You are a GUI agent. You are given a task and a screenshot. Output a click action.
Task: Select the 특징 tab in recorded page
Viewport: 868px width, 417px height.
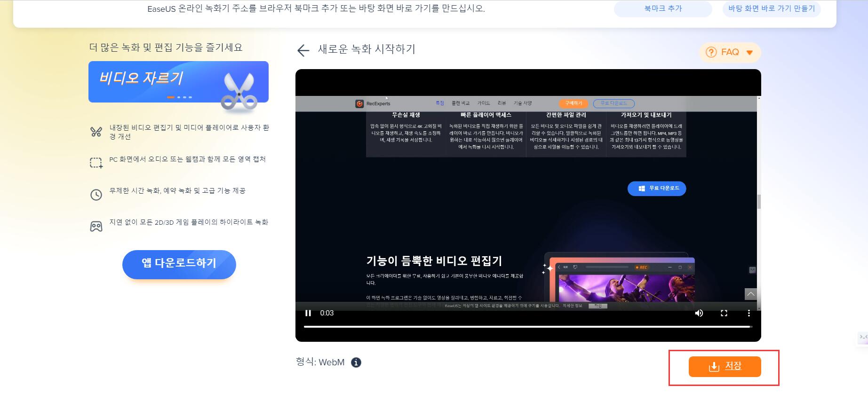tap(440, 103)
